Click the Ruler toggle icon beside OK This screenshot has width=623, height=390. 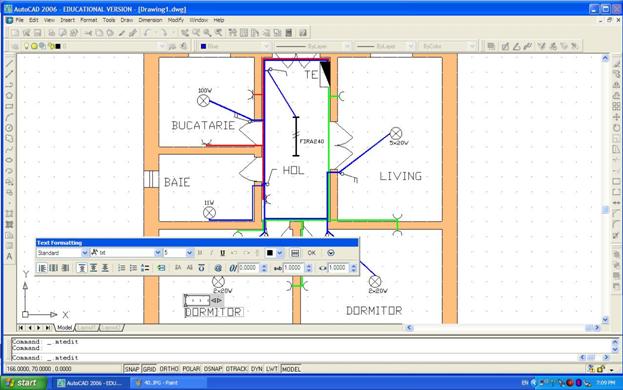click(x=295, y=253)
